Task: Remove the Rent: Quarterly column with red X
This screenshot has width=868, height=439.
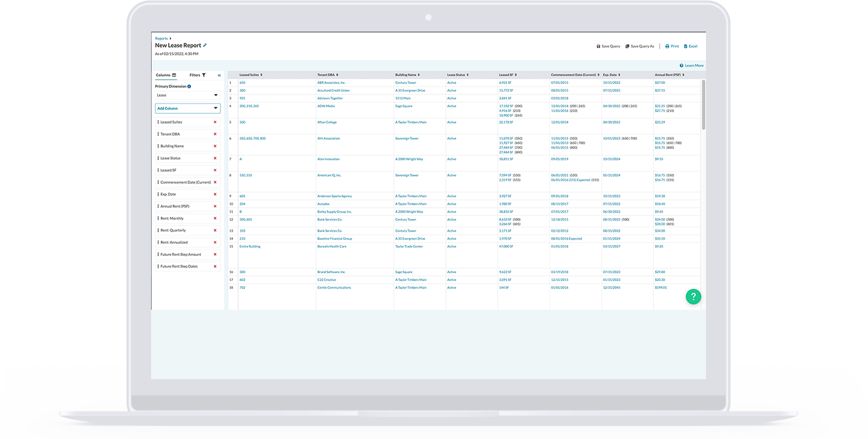Action: (215, 230)
